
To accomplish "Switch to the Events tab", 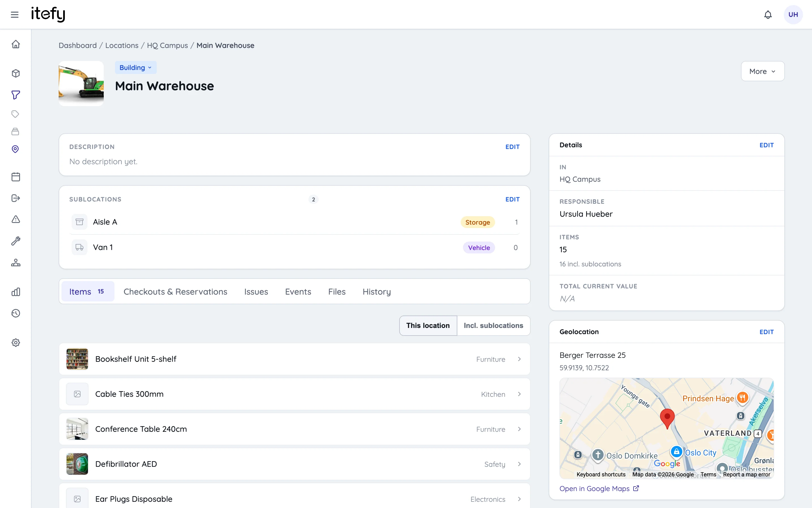I will 298,291.
